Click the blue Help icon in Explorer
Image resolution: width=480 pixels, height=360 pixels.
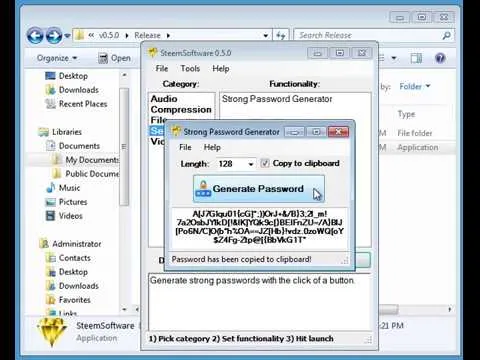click(440, 58)
